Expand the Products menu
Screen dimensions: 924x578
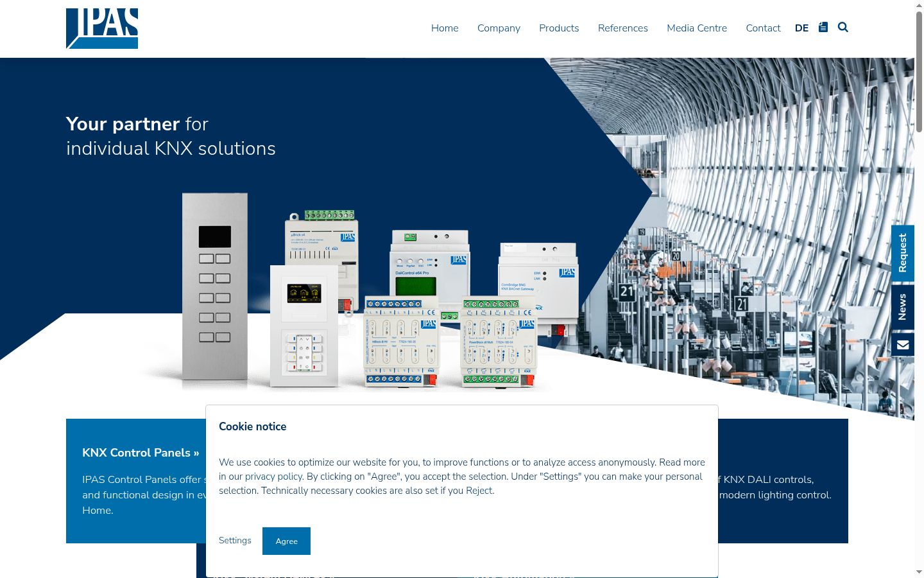[x=559, y=28]
